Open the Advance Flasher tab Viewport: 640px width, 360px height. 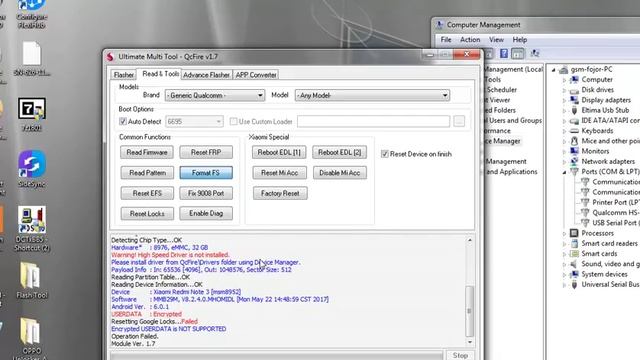(206, 75)
